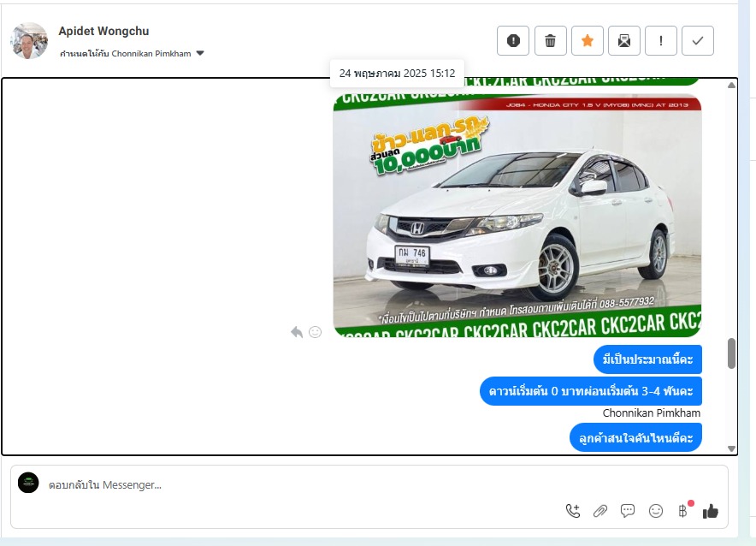Open emoji picker in reply bar
The height and width of the screenshot is (546, 756).
[656, 511]
